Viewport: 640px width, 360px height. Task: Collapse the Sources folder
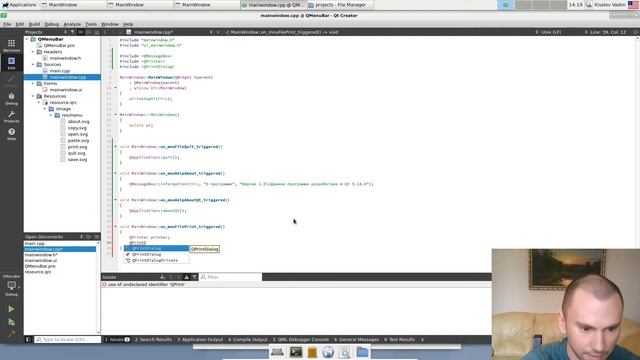point(33,64)
